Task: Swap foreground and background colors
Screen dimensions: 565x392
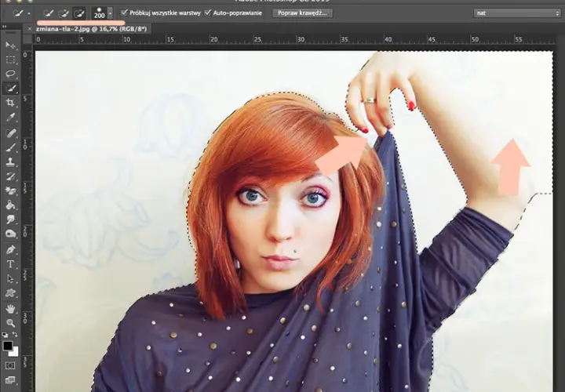Action: point(15,335)
